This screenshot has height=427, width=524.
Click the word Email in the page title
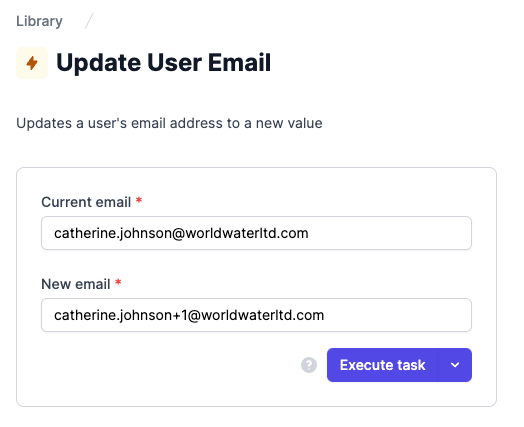tap(239, 62)
